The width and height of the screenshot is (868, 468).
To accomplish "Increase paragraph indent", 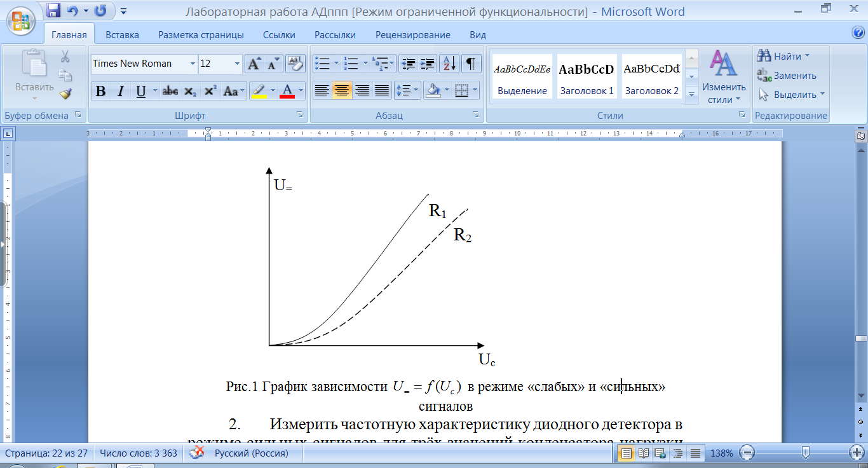I will [x=428, y=64].
